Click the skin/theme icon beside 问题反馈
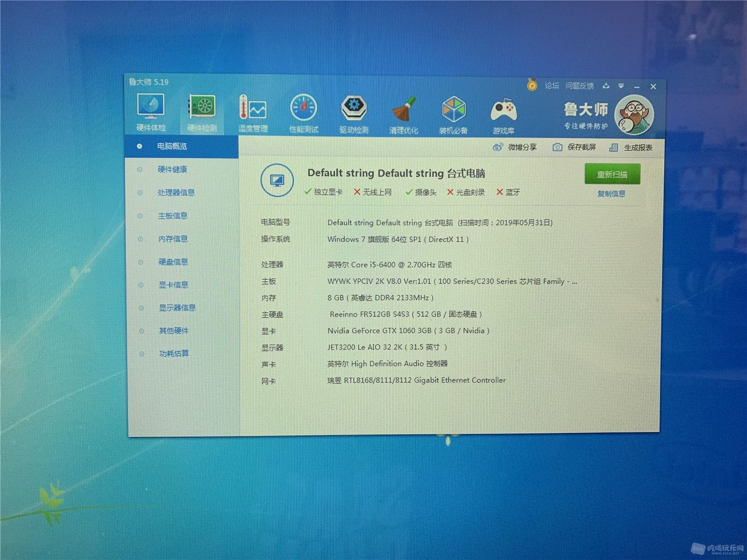This screenshot has height=560, width=747. point(606,86)
